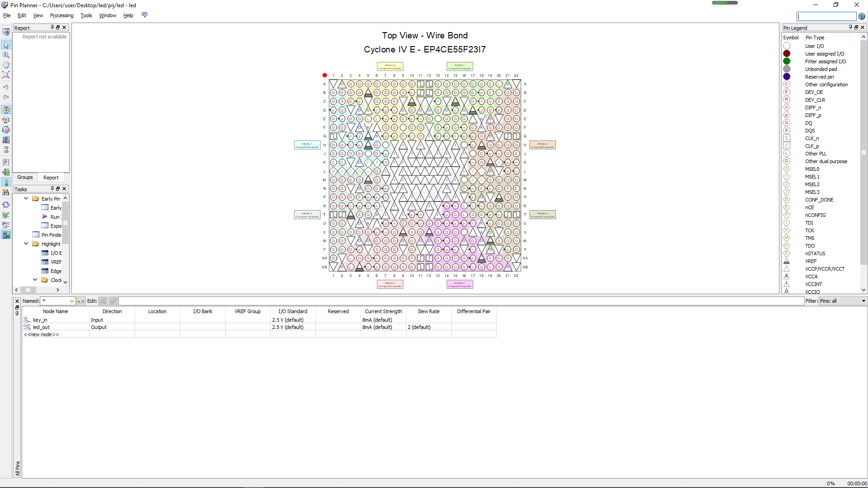Activate the zoom tool
The width and height of the screenshot is (868, 488).
point(6,55)
